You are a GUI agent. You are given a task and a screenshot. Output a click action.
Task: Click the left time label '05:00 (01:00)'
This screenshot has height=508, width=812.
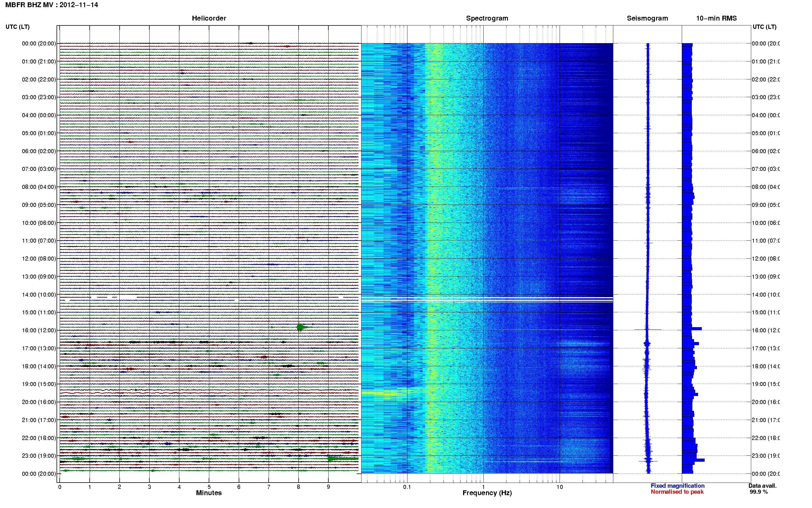(x=39, y=133)
